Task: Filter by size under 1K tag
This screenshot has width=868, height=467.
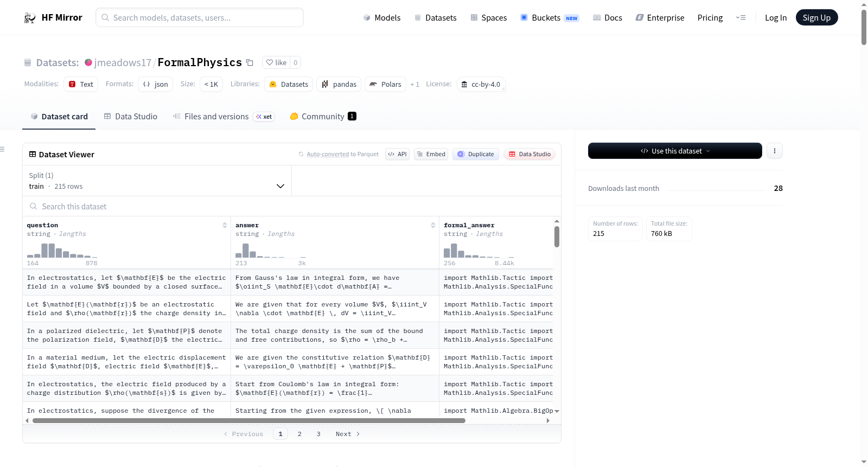Action: coord(211,84)
